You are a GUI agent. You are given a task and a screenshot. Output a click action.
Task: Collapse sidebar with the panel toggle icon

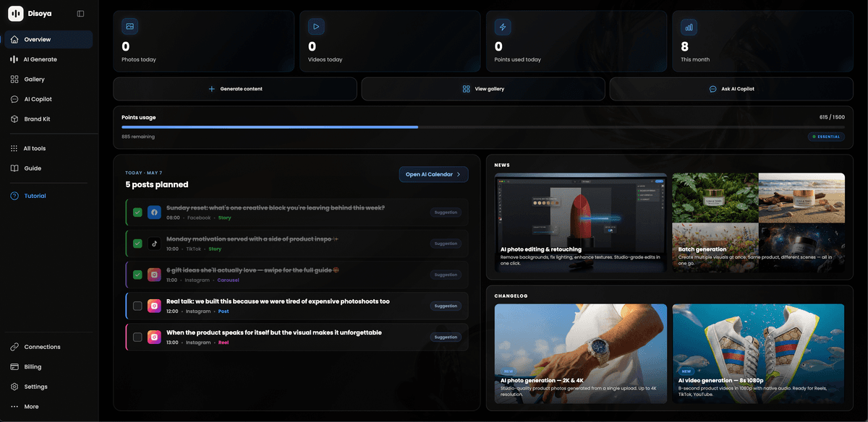point(80,14)
